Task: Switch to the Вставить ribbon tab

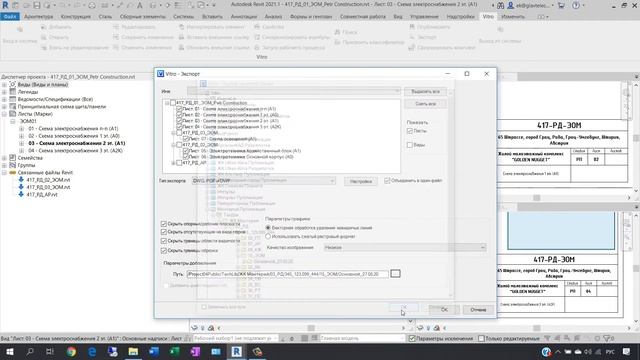Action: (212, 17)
